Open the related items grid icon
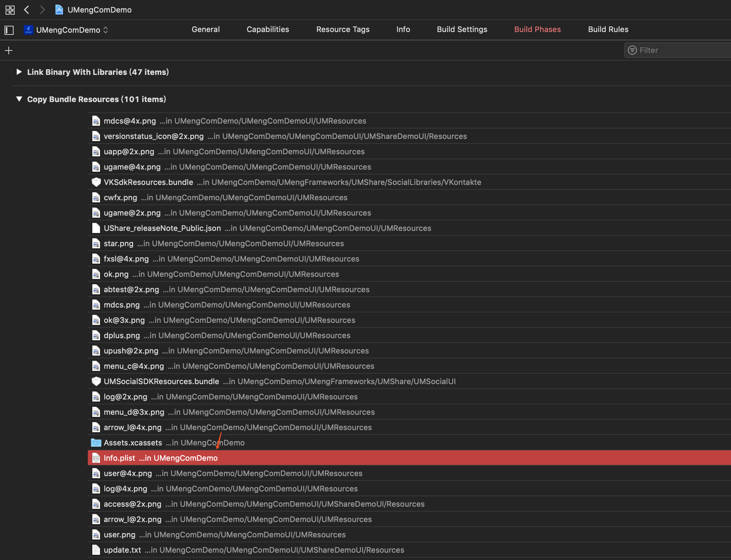 pyautogui.click(x=10, y=10)
